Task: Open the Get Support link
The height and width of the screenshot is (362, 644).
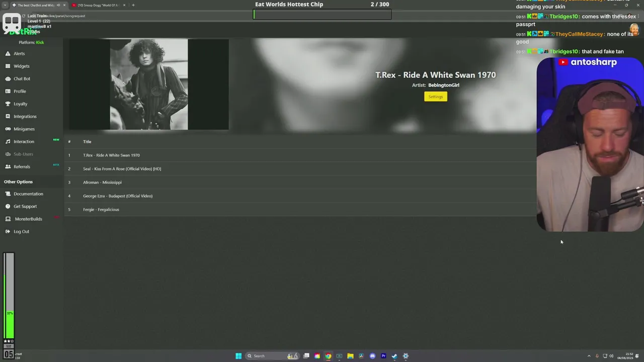Action: pos(25,206)
